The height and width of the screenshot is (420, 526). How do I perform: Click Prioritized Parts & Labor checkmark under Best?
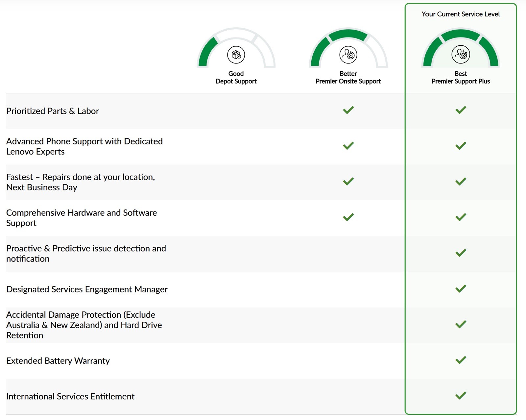click(461, 110)
